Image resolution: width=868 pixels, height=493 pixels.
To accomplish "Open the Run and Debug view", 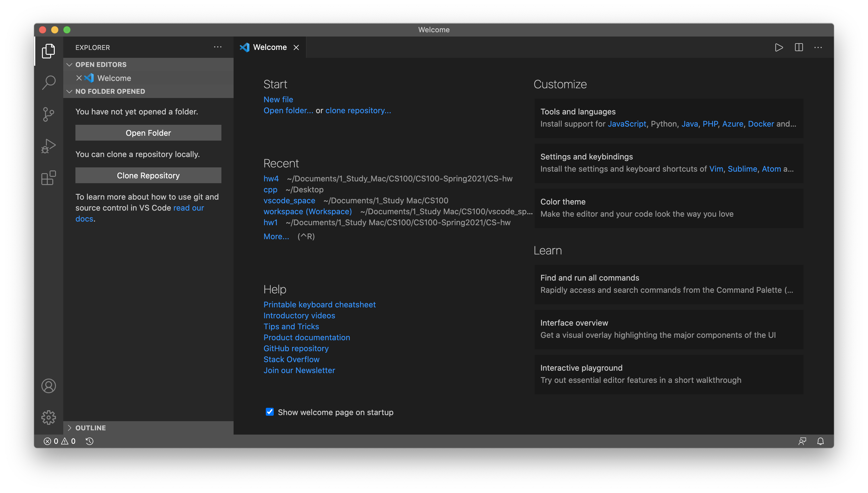I will pos(48,146).
